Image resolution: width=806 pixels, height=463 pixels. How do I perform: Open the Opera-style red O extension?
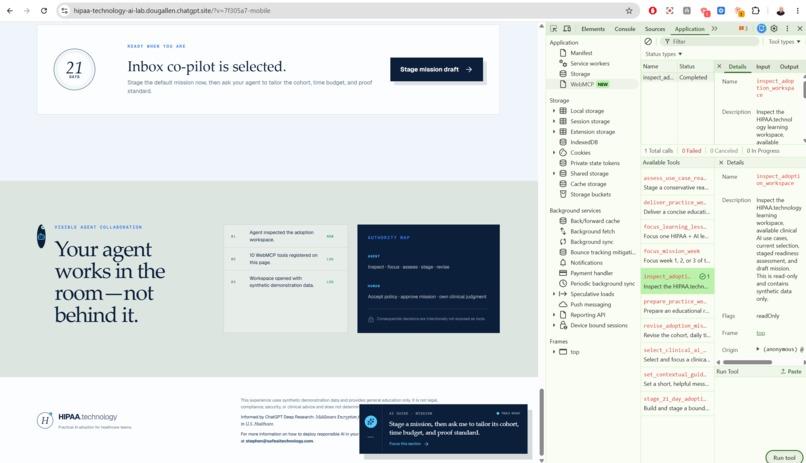(652, 10)
